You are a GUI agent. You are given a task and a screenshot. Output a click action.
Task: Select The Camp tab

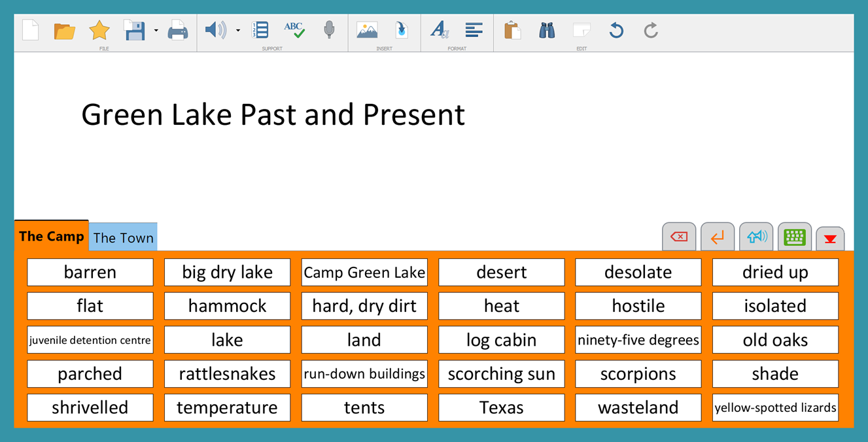coord(51,237)
